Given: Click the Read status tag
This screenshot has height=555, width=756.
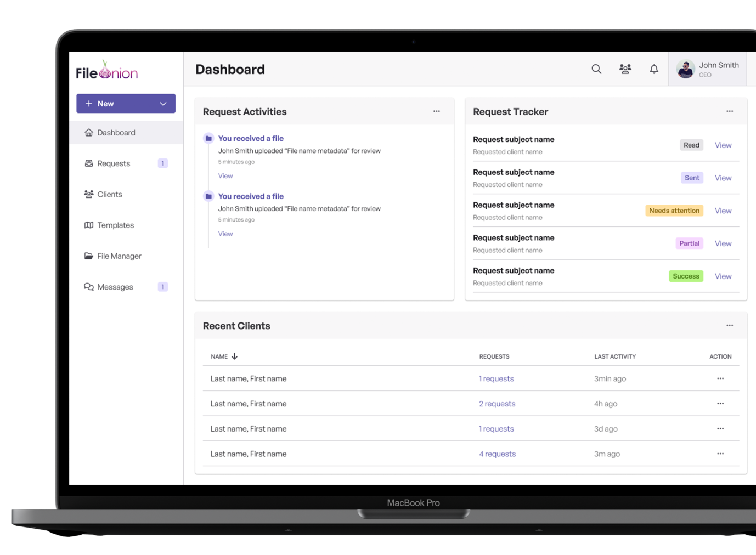Looking at the screenshot, I should tap(691, 145).
